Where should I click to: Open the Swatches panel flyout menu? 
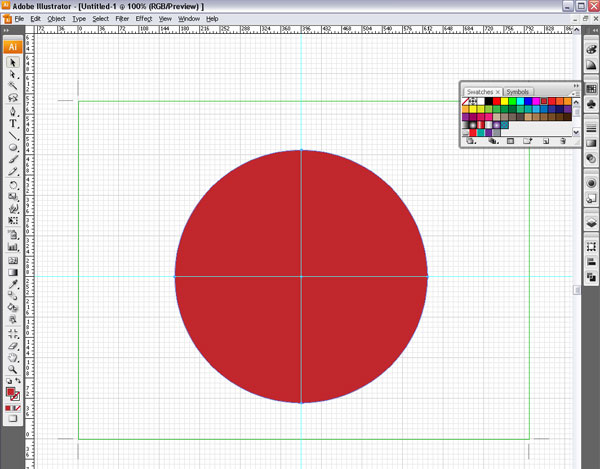(576, 93)
